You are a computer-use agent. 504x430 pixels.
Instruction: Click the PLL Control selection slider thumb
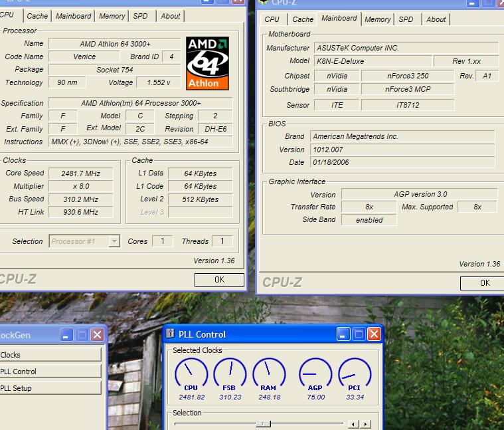pos(263,424)
